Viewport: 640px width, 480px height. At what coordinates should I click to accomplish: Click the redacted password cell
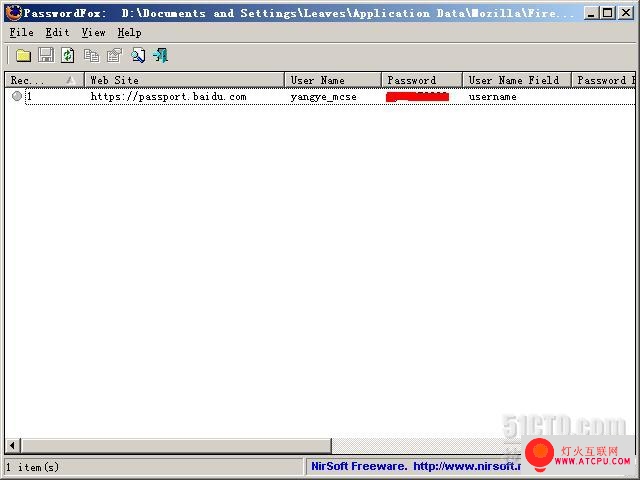[417, 97]
